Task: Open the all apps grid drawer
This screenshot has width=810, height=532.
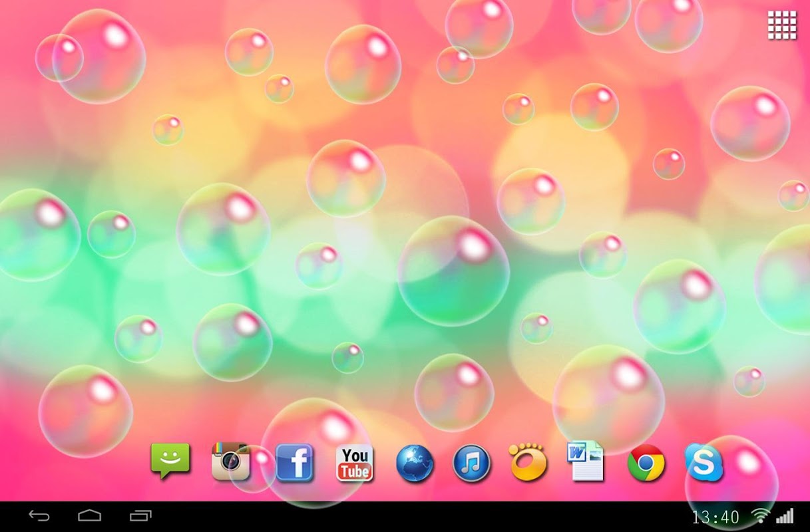Action: (782, 25)
